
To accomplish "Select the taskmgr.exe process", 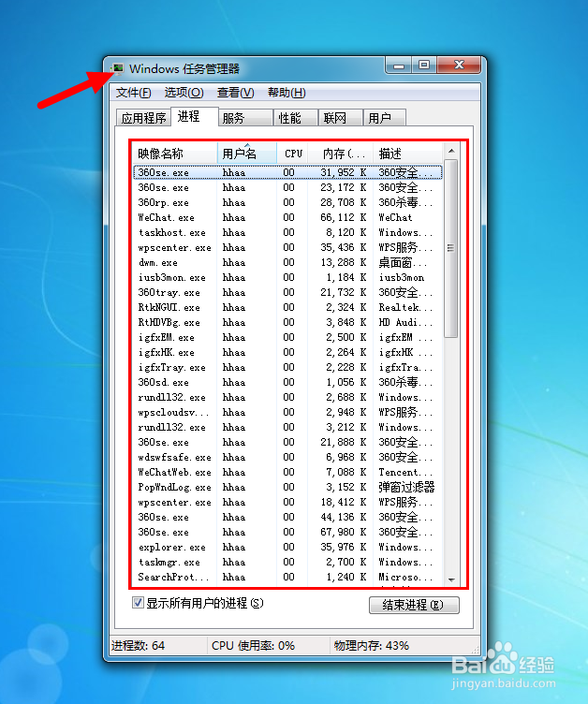I will click(x=288, y=562).
